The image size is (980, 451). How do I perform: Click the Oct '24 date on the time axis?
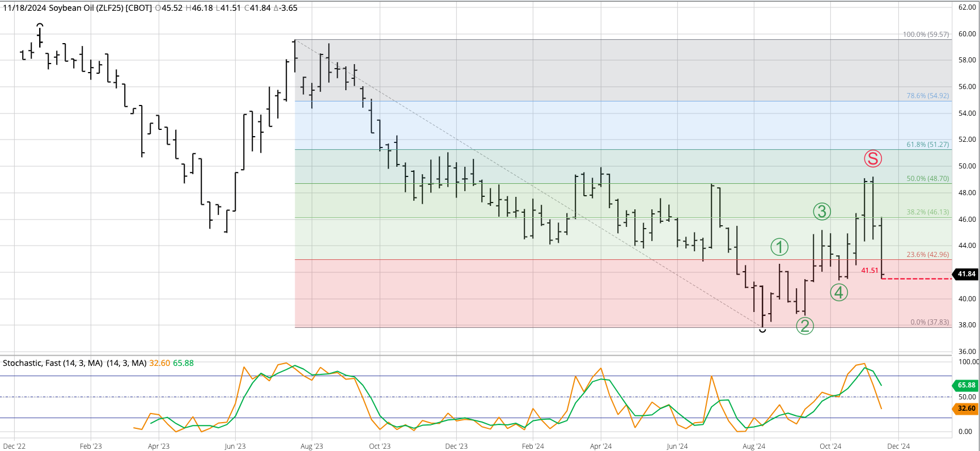coord(830,446)
